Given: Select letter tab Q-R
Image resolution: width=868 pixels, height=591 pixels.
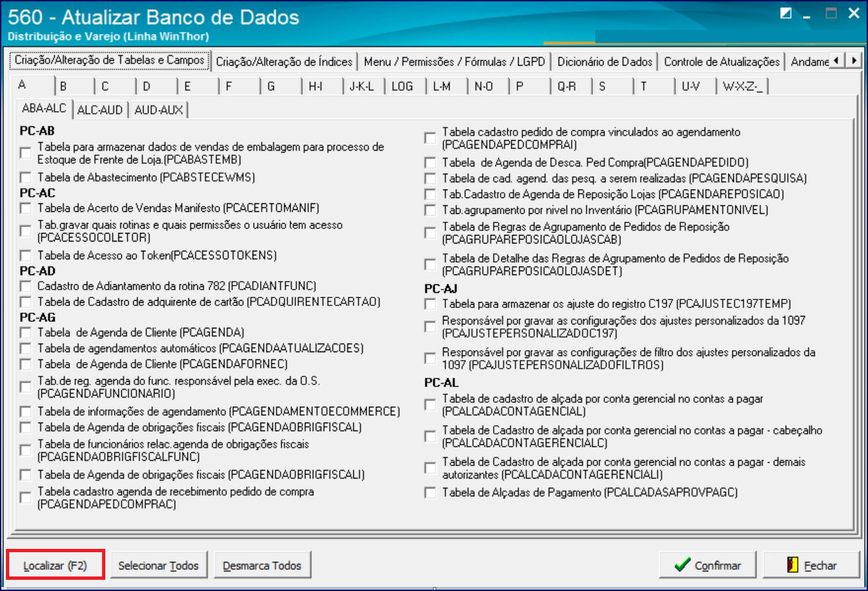Looking at the screenshot, I should click(571, 86).
